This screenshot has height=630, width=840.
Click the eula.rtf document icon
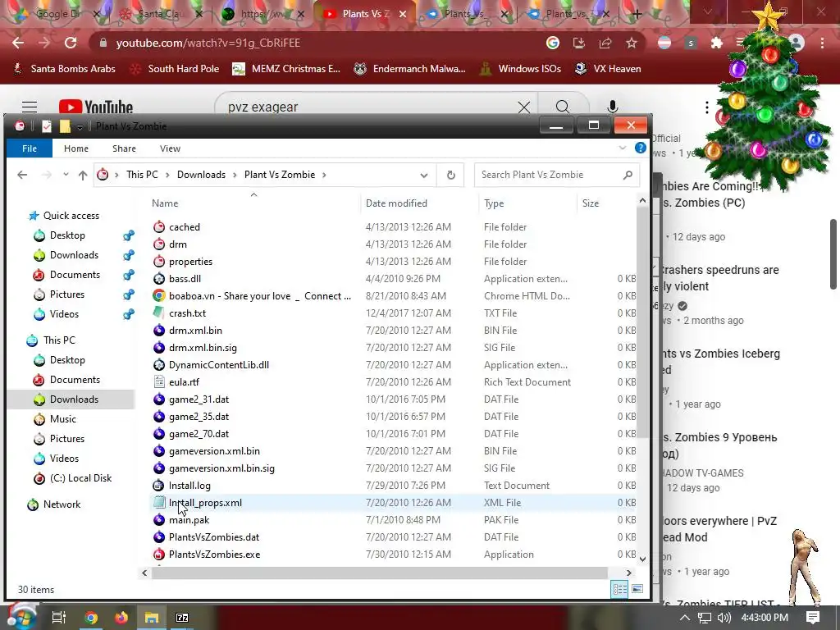point(159,382)
